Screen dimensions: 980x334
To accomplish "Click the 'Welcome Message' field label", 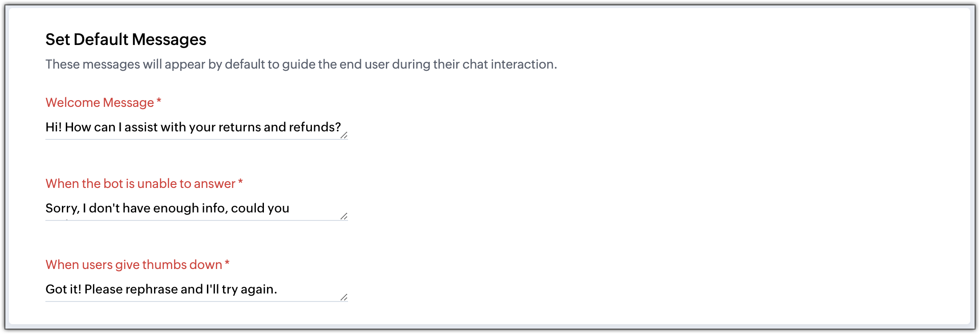I will pyautogui.click(x=100, y=103).
